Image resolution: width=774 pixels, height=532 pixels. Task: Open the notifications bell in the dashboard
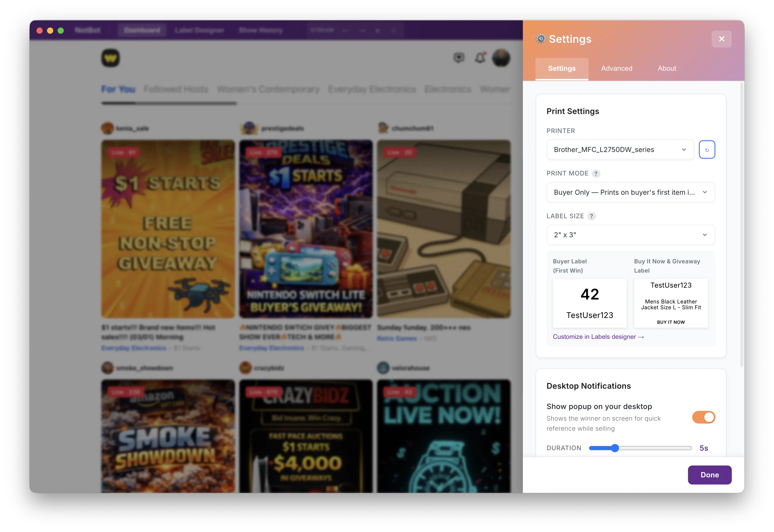click(x=480, y=58)
